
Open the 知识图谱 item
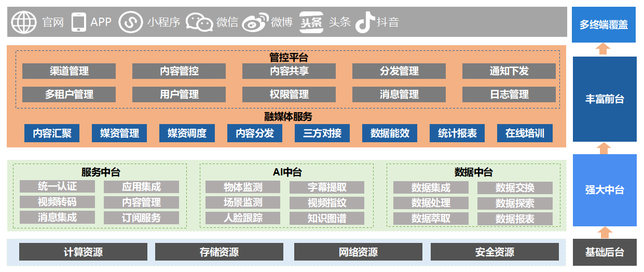pyautogui.click(x=327, y=219)
